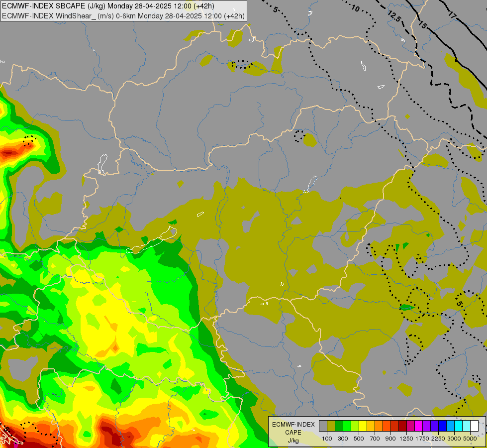Click the legend value '1750'
Screen dimensions: 487x448
(422, 439)
